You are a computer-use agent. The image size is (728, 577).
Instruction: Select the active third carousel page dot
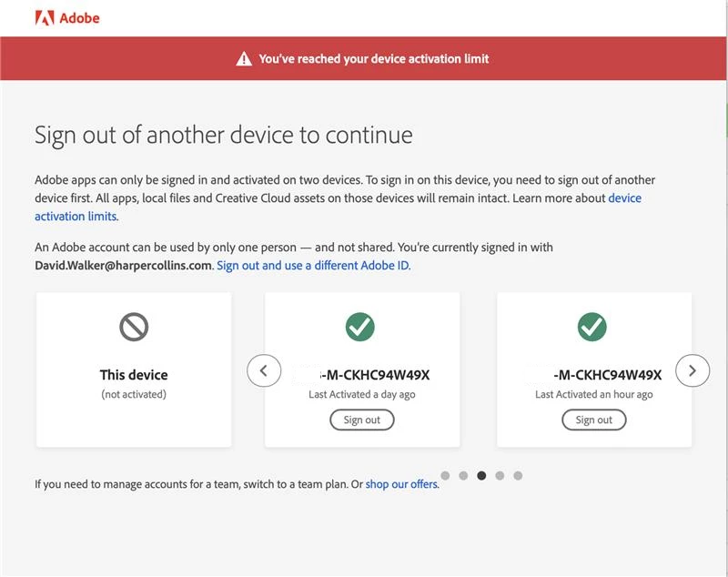(x=481, y=475)
